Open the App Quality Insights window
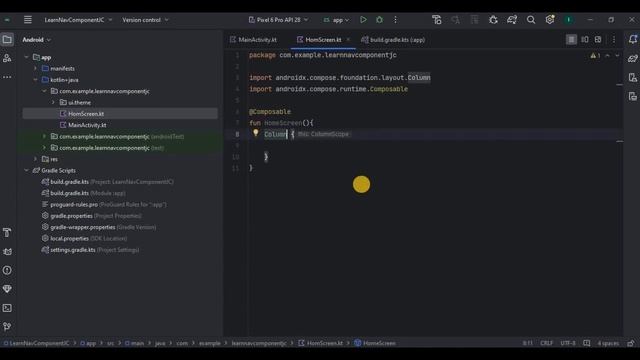This screenshot has height=360, width=640. (7, 289)
